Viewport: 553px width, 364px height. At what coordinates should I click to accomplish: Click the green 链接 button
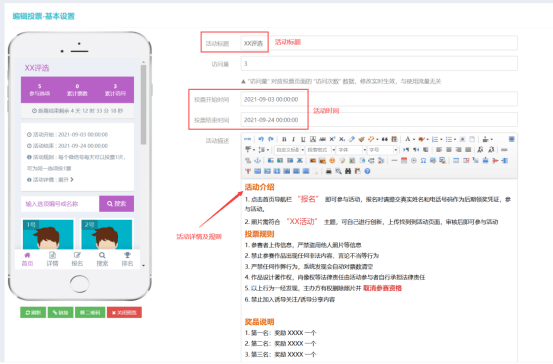[x=60, y=312]
